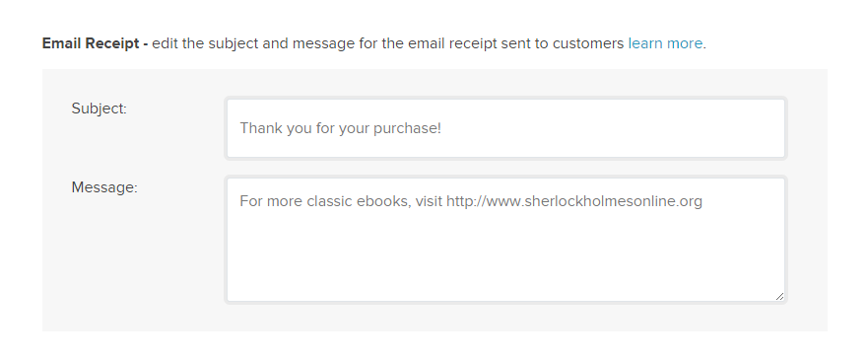The image size is (868, 362).
Task: Click into the Subject input field
Action: (505, 128)
